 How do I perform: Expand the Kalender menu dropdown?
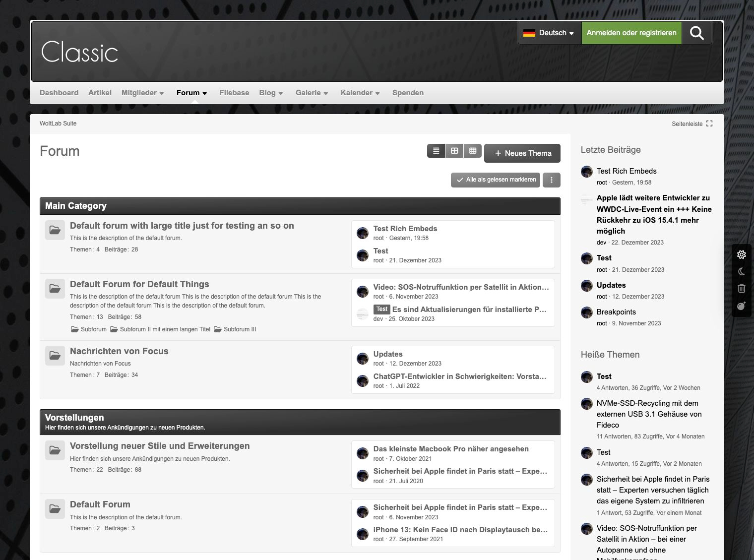pos(360,93)
